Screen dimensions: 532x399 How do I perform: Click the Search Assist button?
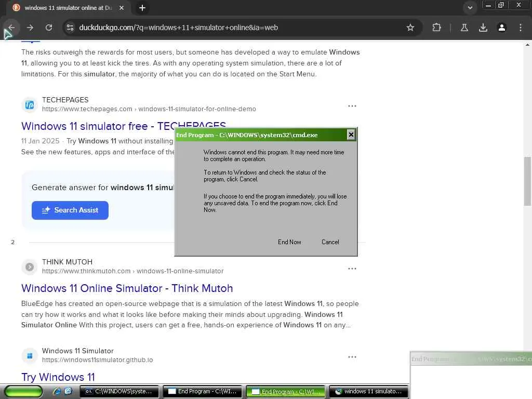point(70,210)
